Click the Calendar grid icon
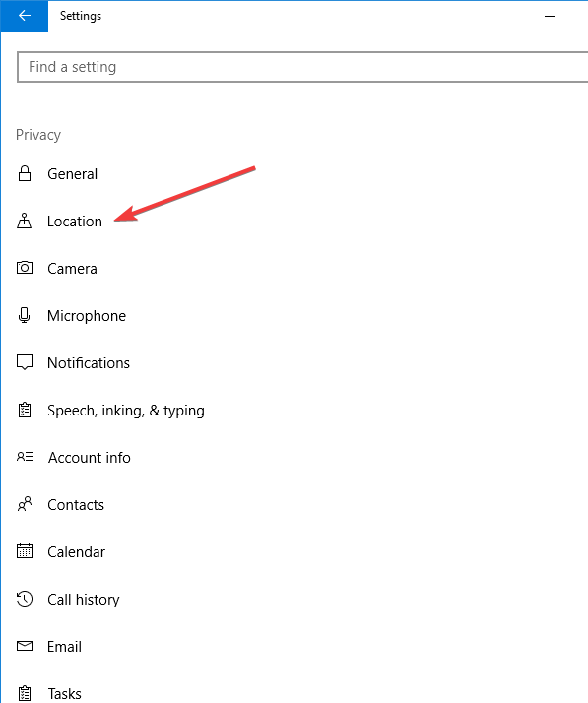 click(x=25, y=551)
